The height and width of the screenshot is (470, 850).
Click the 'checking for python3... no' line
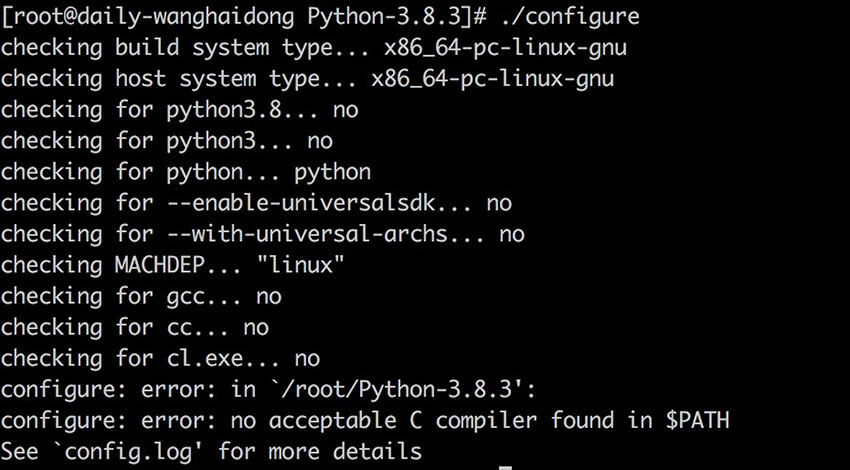[x=166, y=140]
